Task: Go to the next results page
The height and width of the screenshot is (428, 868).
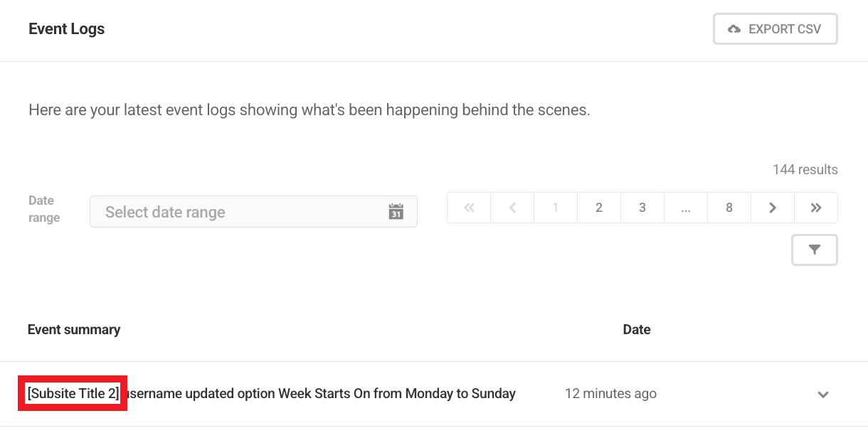Action: click(x=773, y=208)
